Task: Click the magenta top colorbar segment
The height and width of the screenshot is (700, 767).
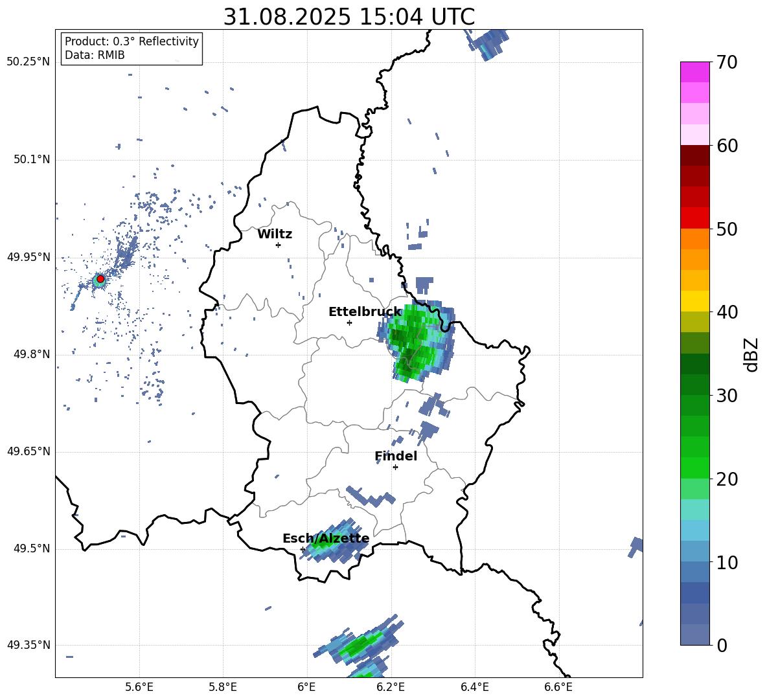Action: pos(694,72)
